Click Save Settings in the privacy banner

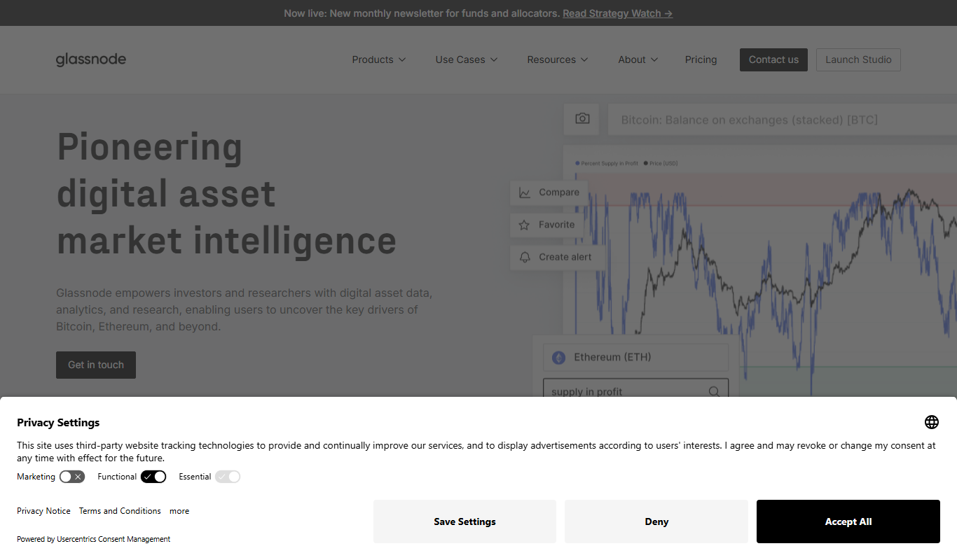pos(464,521)
